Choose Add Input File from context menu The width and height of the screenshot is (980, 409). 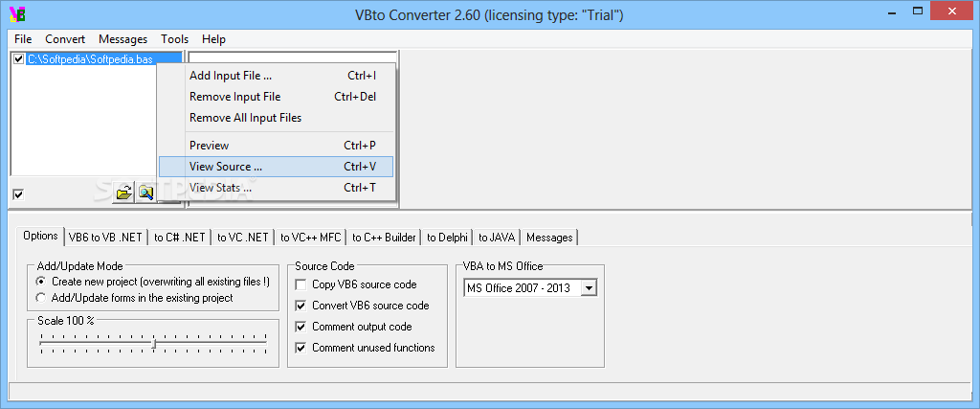pos(277,76)
